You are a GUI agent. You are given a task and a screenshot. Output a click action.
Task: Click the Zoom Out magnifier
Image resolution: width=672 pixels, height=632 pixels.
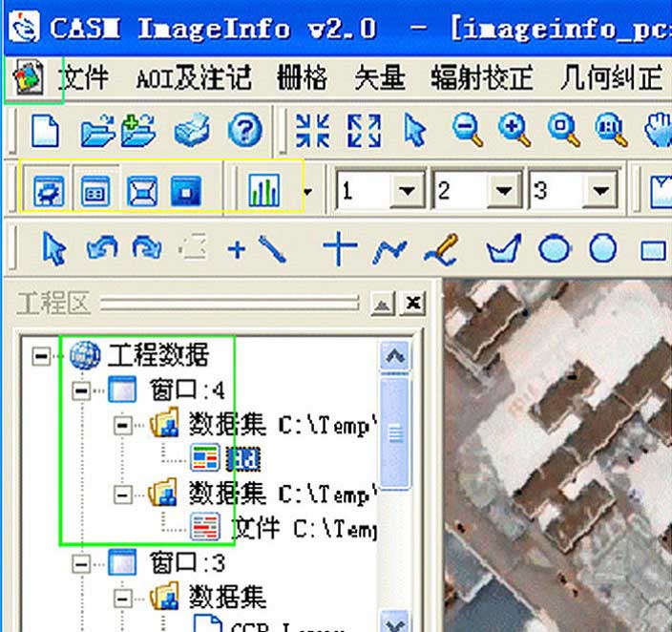click(x=468, y=130)
